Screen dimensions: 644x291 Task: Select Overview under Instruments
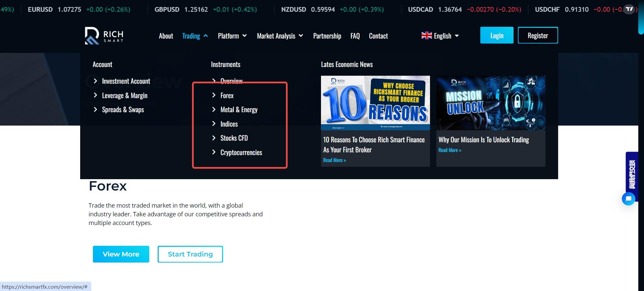[227, 81]
